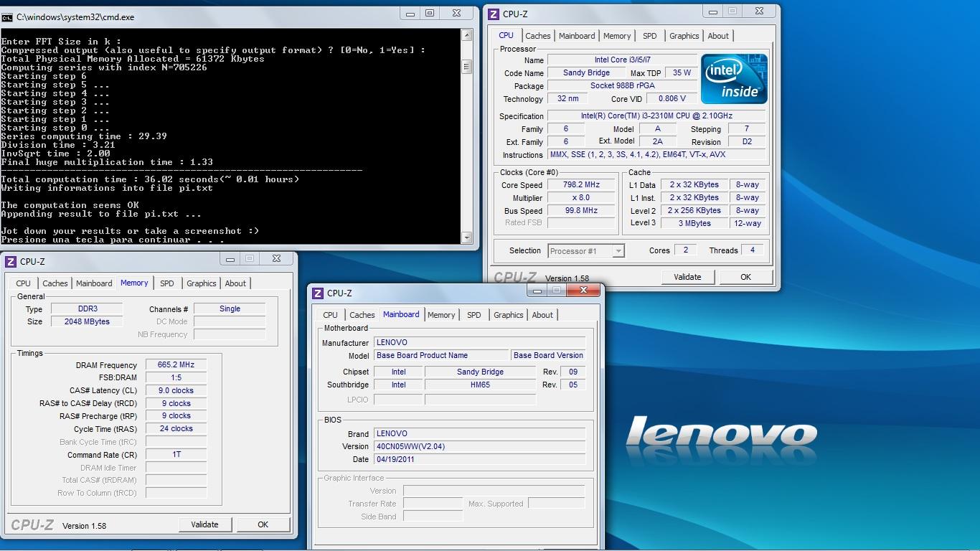Click the memory Type field DDR3
The height and width of the screenshot is (551, 980).
point(88,309)
